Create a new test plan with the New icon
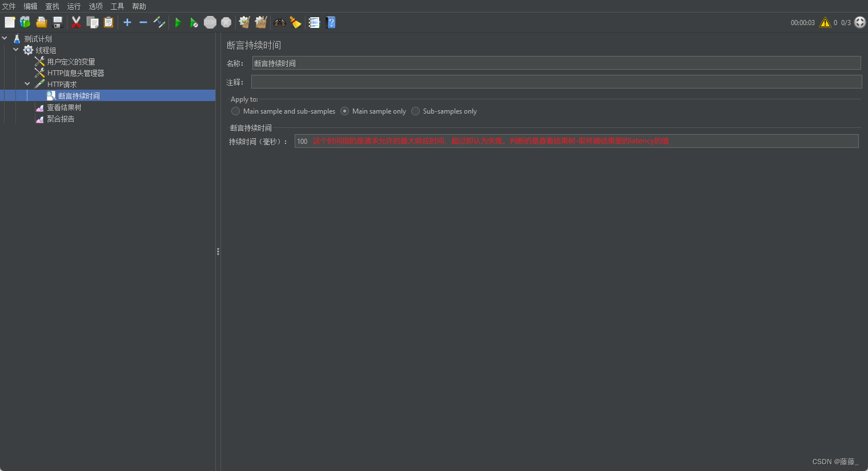868x471 pixels. pos(10,22)
